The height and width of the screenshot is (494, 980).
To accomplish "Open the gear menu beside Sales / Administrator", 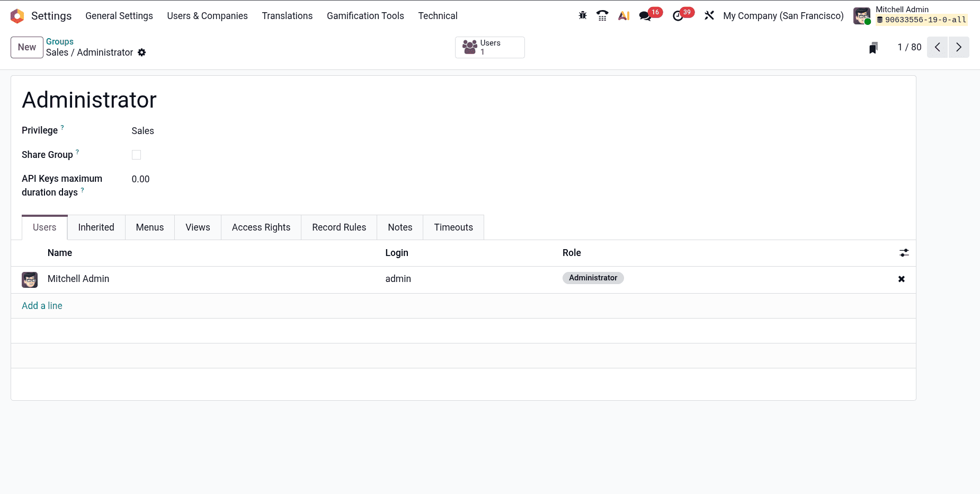I will click(141, 52).
